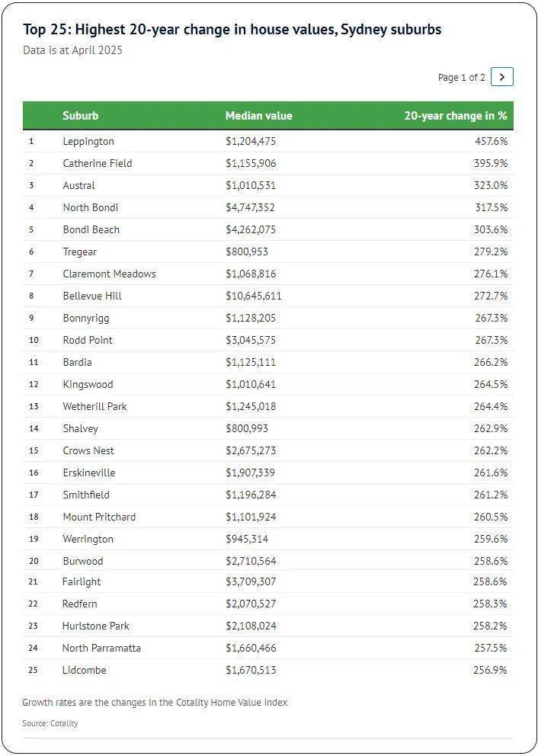Click the Redfern suburb name
538x756 pixels.
pyautogui.click(x=79, y=604)
